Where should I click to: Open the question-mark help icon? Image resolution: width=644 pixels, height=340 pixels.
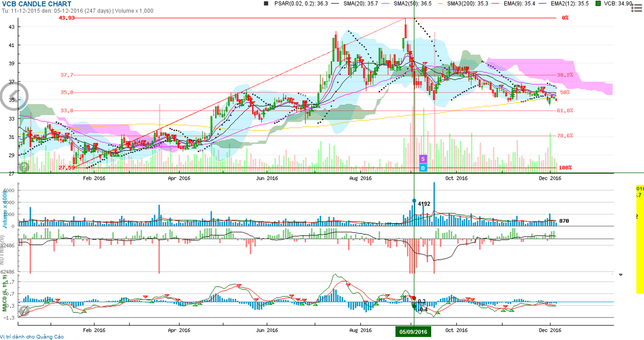click(x=24, y=166)
